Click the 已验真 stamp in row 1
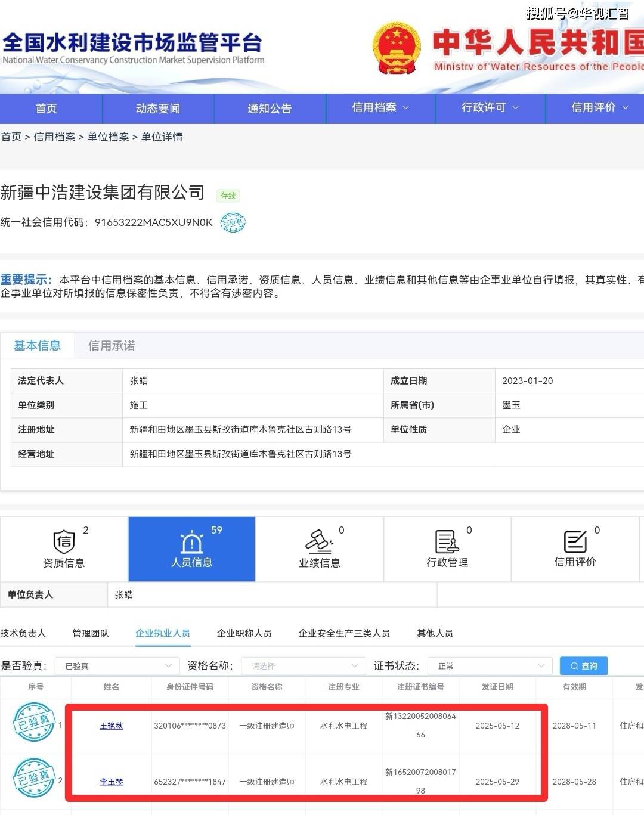The height and width of the screenshot is (815, 644). pyautogui.click(x=34, y=722)
